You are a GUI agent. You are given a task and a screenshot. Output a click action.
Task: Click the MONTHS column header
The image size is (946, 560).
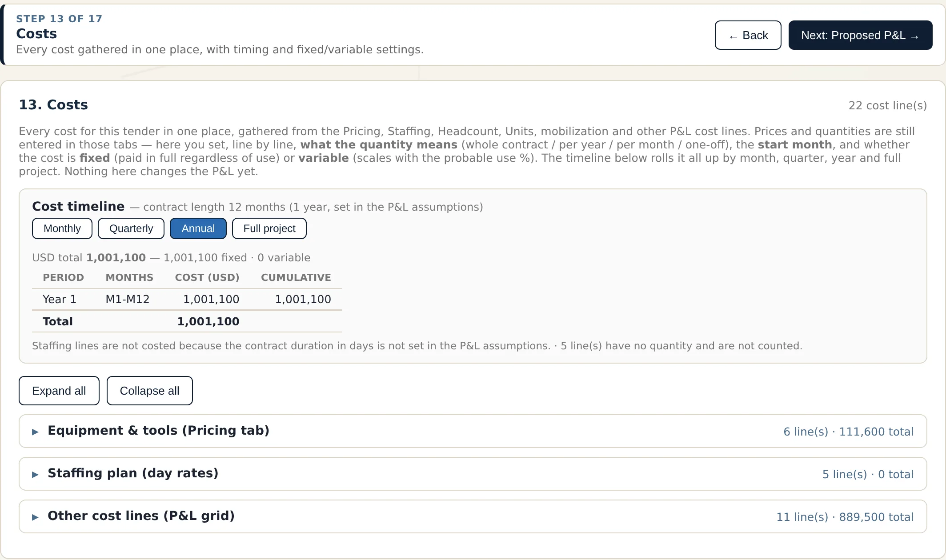(x=129, y=277)
